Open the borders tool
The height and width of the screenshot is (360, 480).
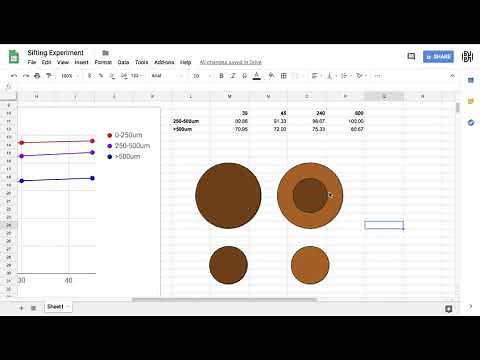(x=284, y=76)
